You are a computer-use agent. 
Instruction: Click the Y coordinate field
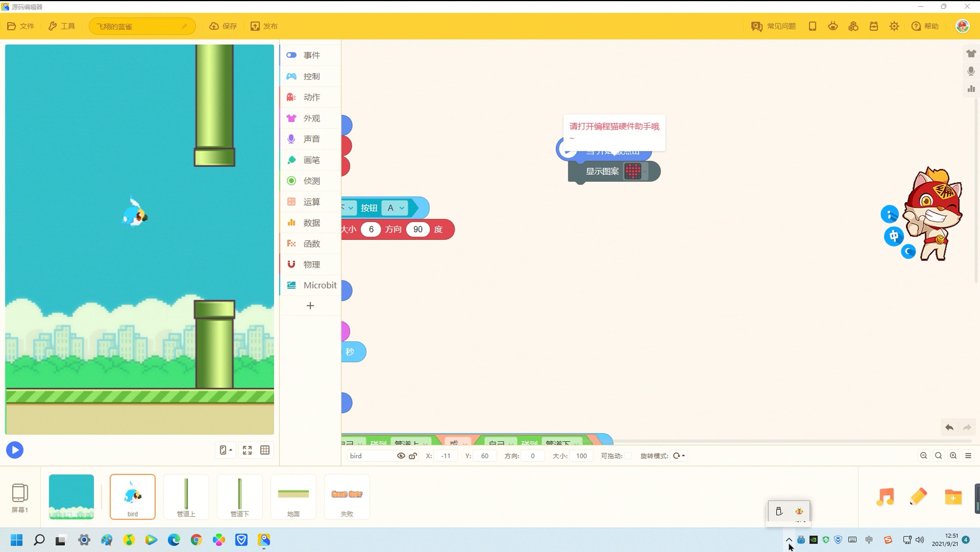(x=485, y=456)
